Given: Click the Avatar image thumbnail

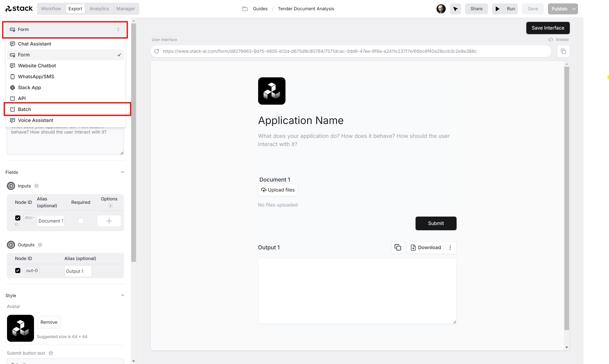Looking at the screenshot, I should [x=20, y=328].
